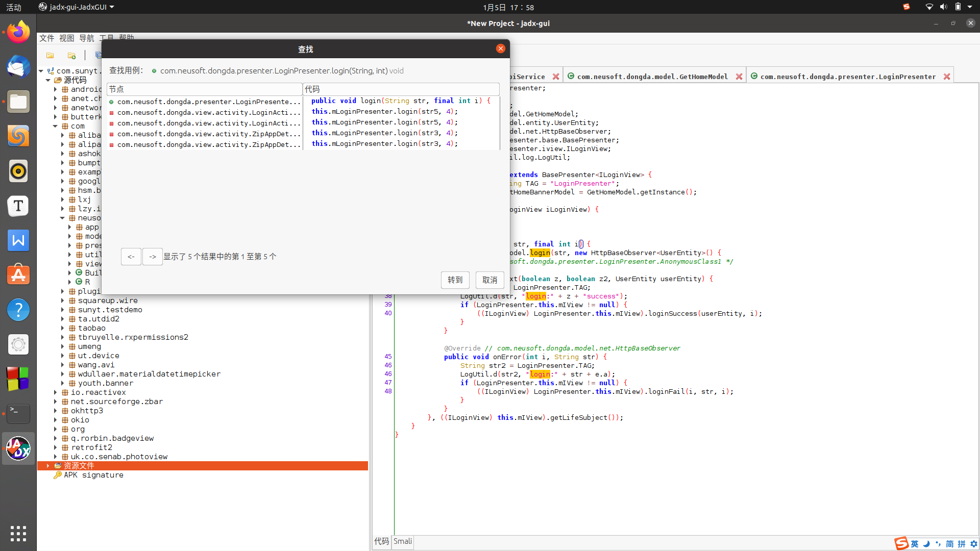Toggle Sogou '拼' pinyin mode

962,544
